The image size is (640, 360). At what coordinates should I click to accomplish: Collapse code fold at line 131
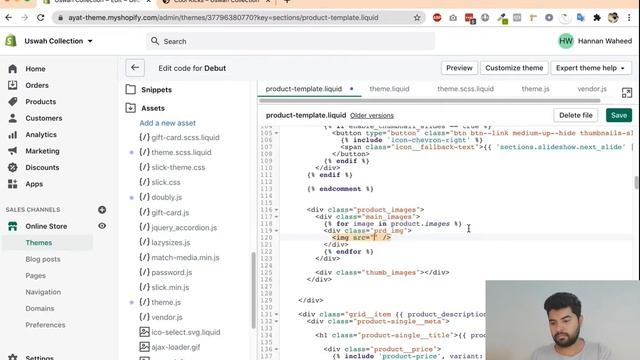pyautogui.click(x=276, y=315)
